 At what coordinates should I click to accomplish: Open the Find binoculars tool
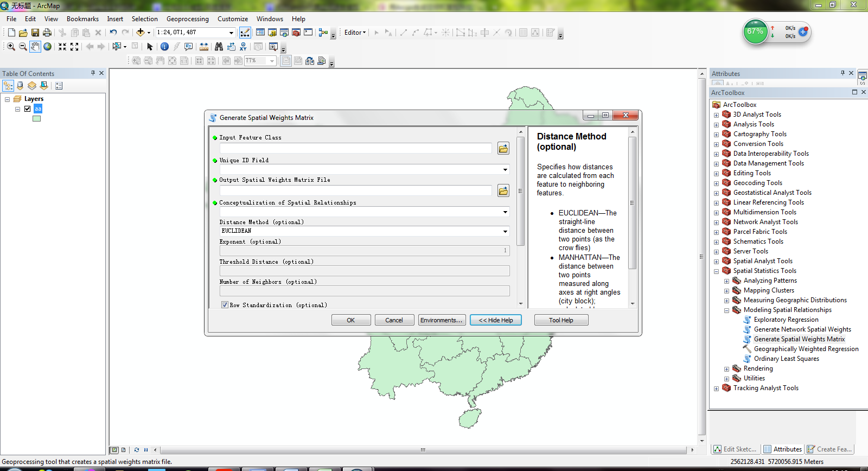219,47
